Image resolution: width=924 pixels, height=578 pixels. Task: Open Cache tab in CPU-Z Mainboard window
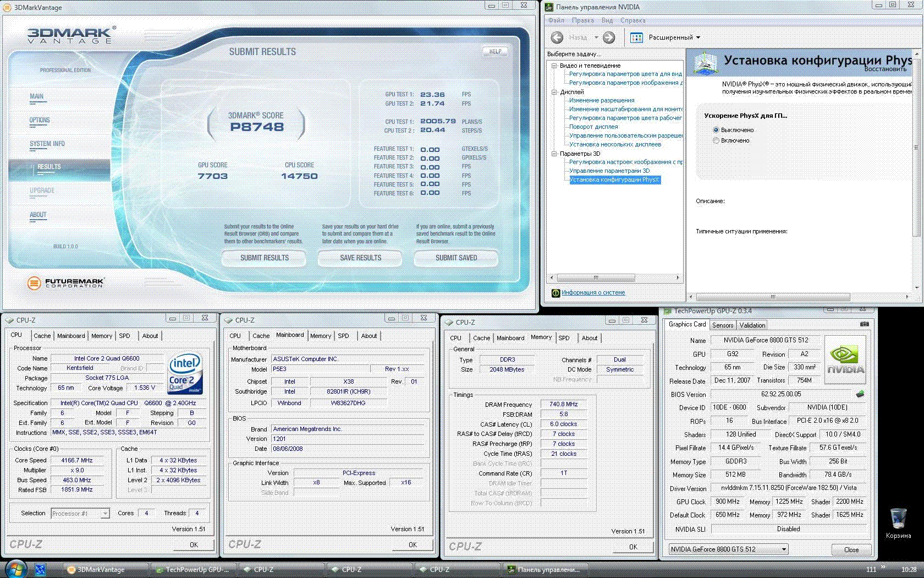(x=261, y=336)
